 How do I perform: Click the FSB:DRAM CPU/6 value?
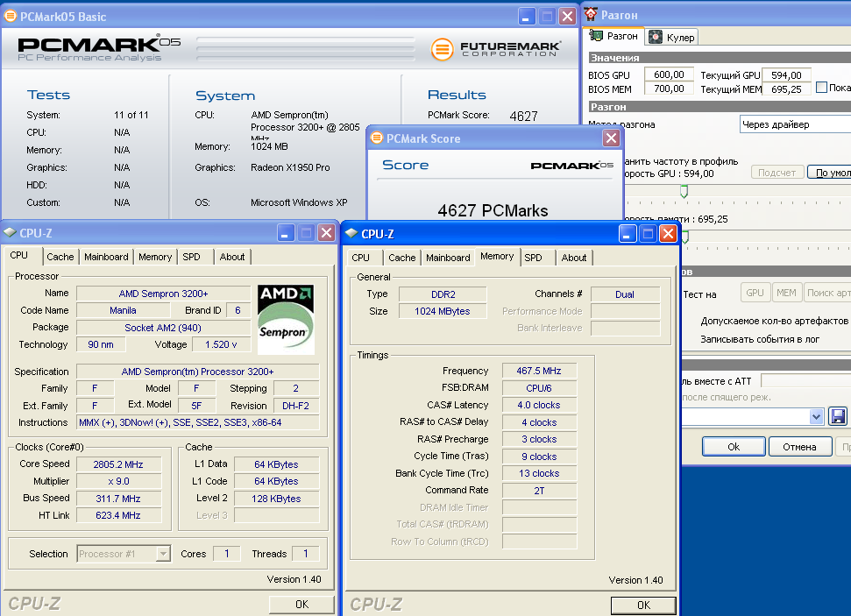(539, 388)
